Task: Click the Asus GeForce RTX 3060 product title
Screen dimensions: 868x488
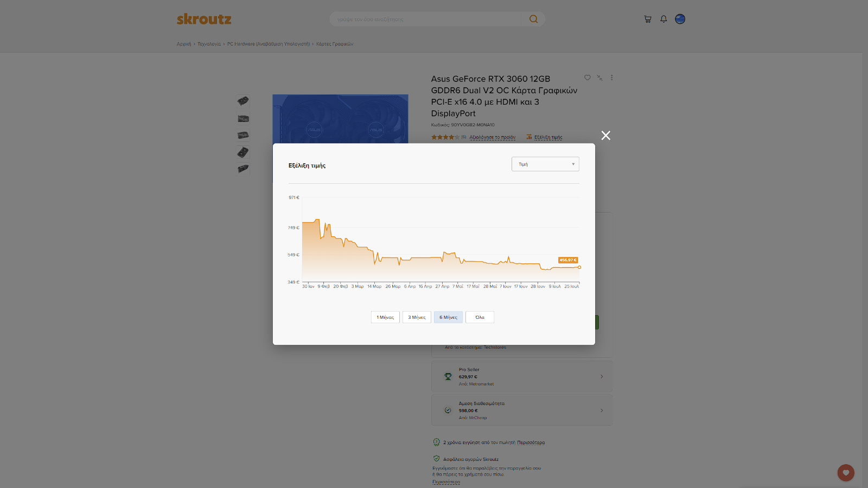Action: point(504,96)
